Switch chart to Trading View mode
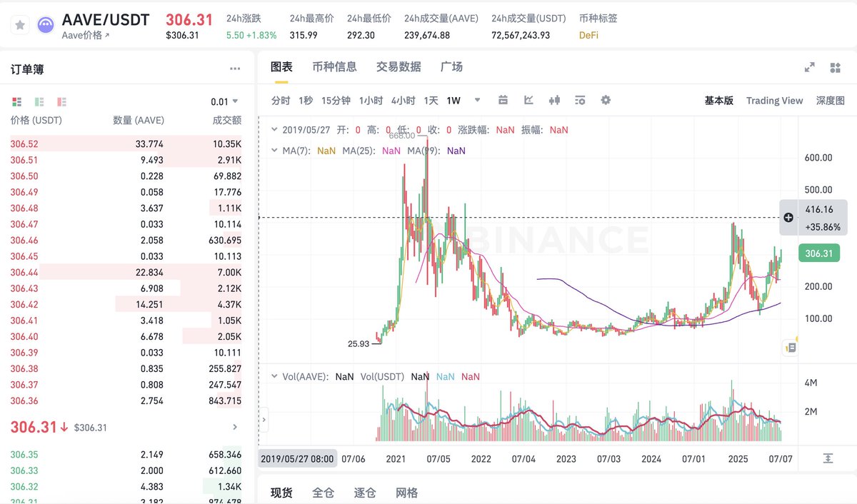Viewport: 857px width, 504px height. pos(774,101)
